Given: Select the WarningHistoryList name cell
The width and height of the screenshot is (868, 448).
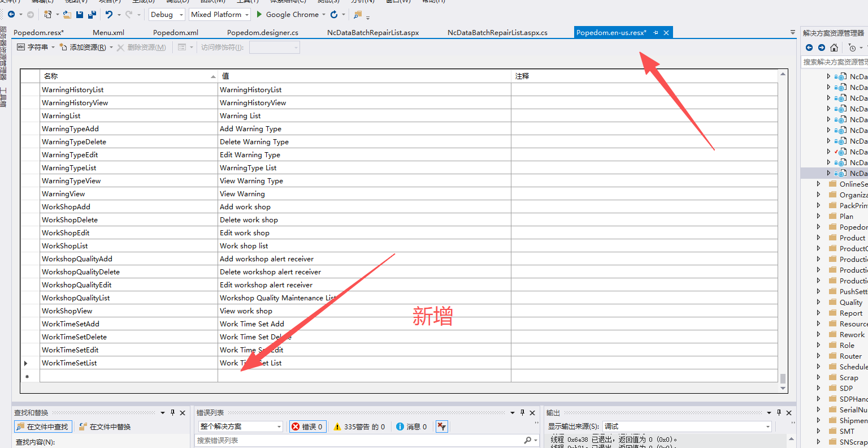Looking at the screenshot, I should 129,90.
